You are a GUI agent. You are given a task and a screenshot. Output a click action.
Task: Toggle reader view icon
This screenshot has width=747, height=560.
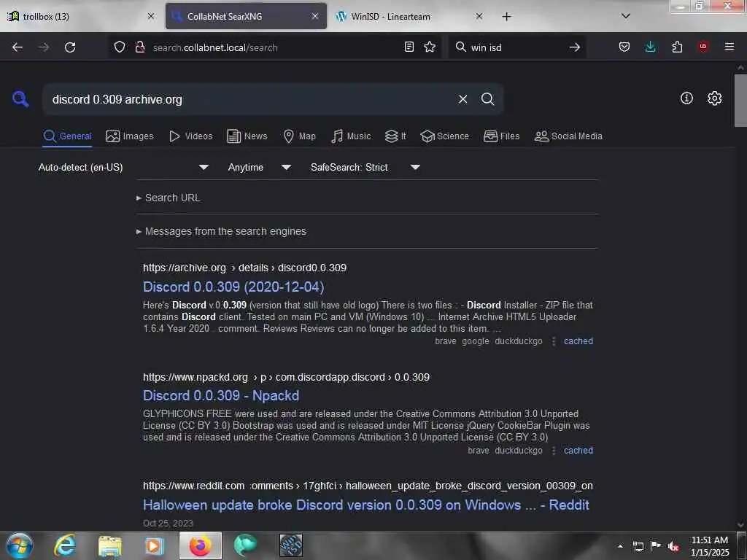pos(409,47)
